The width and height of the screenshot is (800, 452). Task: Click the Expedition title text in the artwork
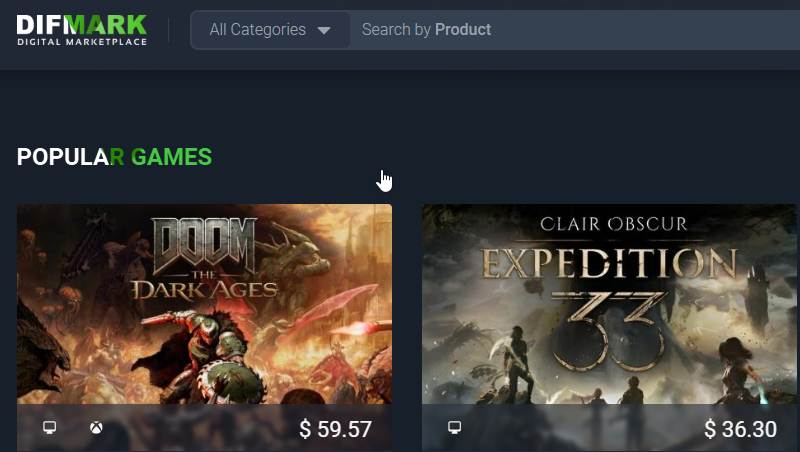pos(610,264)
